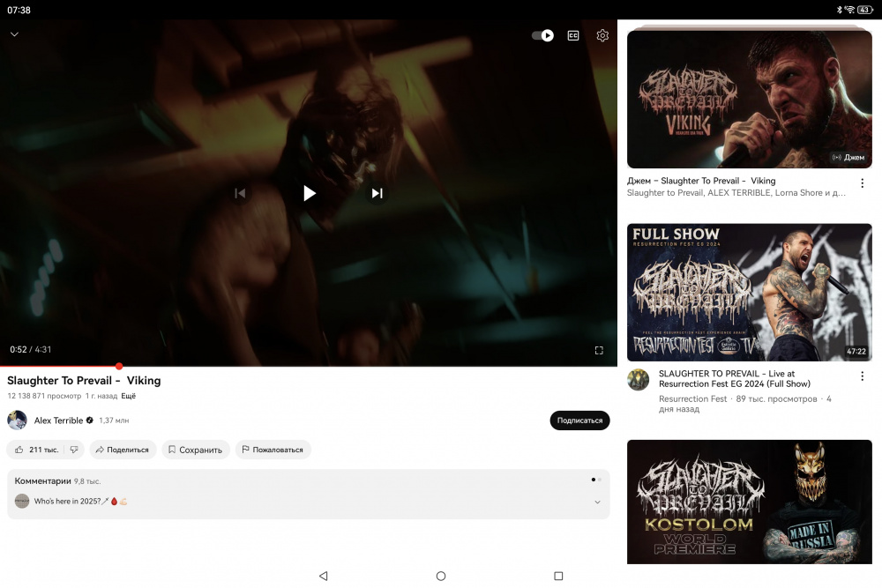Screen dimensions: 882x588
Task: Open Live at Resurrection Fest EG 2024 title
Action: click(735, 378)
